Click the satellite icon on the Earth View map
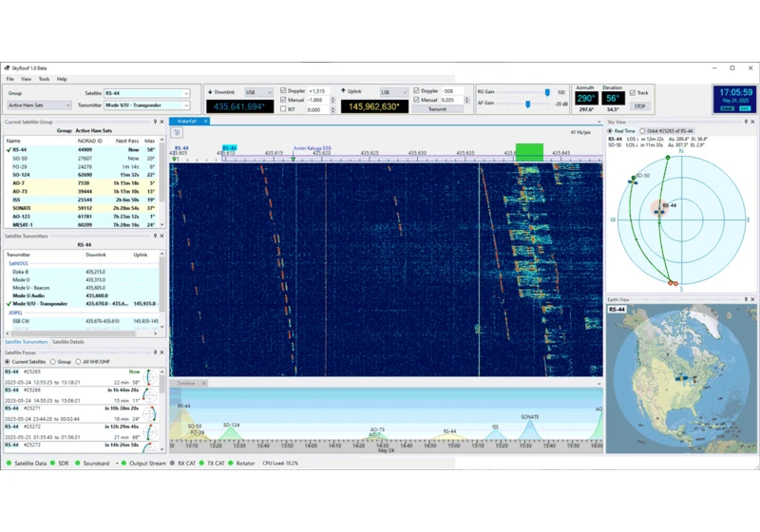Image resolution: width=760 pixels, height=532 pixels. pos(683,379)
